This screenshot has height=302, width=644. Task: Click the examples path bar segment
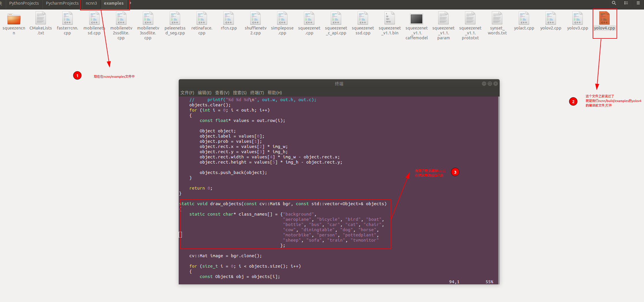coord(114,3)
